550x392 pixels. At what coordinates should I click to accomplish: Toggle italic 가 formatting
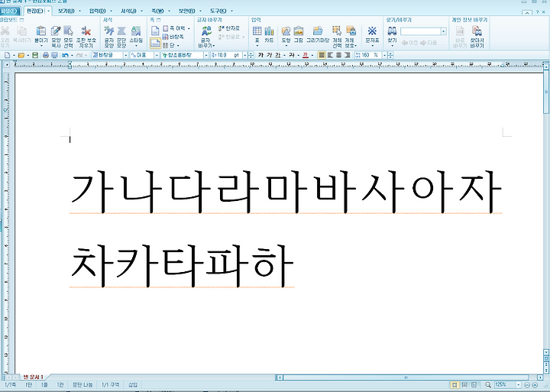point(269,55)
